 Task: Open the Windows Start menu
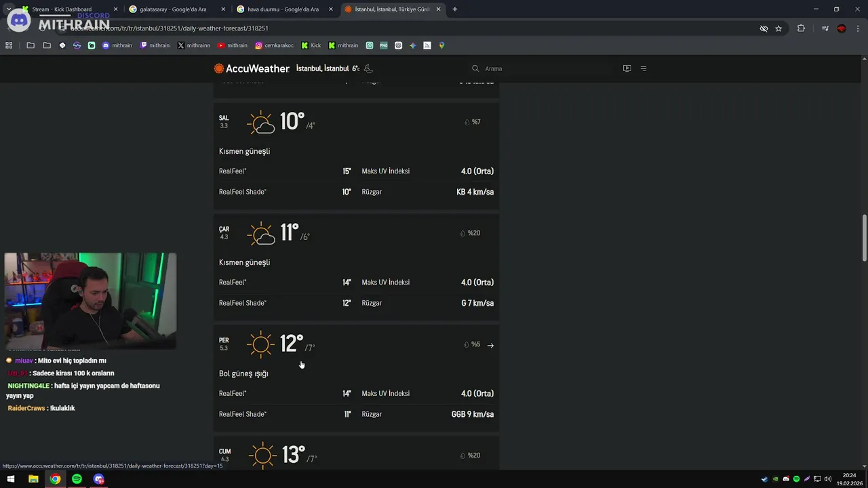click(x=11, y=479)
